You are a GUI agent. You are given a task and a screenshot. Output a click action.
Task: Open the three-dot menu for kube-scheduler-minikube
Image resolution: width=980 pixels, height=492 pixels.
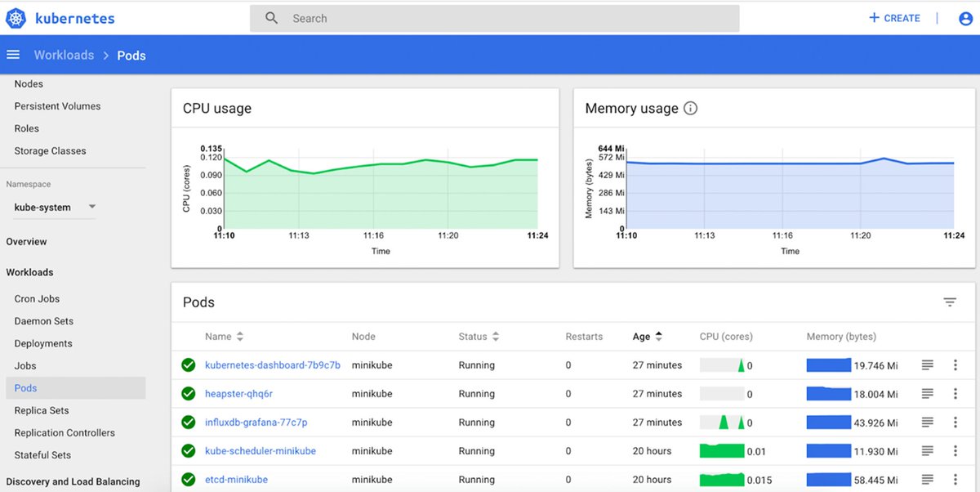[x=955, y=451]
